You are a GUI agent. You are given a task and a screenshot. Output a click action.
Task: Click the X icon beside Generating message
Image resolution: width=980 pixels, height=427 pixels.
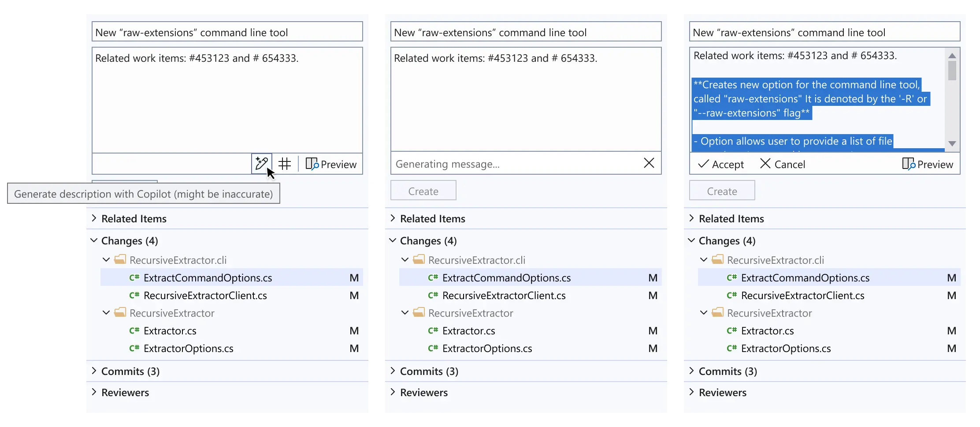click(649, 163)
